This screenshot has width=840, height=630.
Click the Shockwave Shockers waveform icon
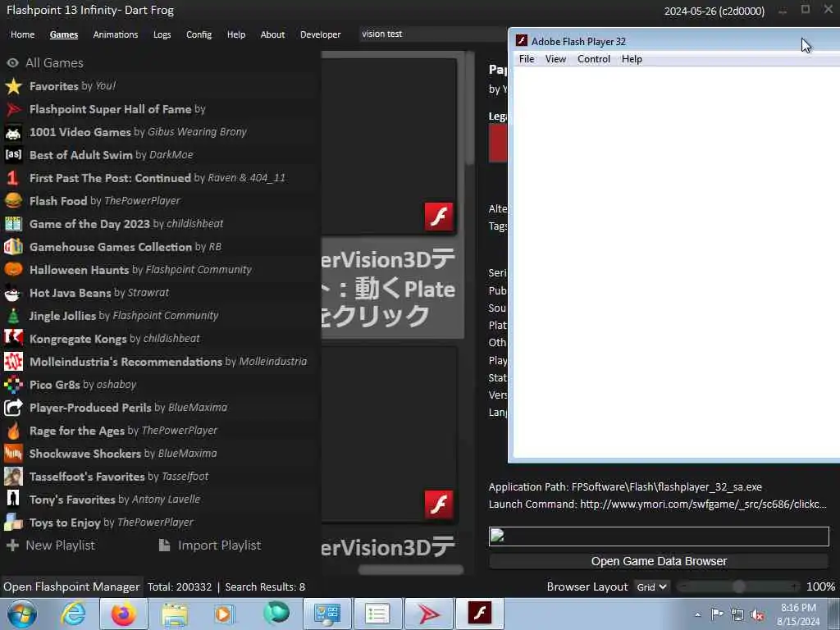coord(13,454)
